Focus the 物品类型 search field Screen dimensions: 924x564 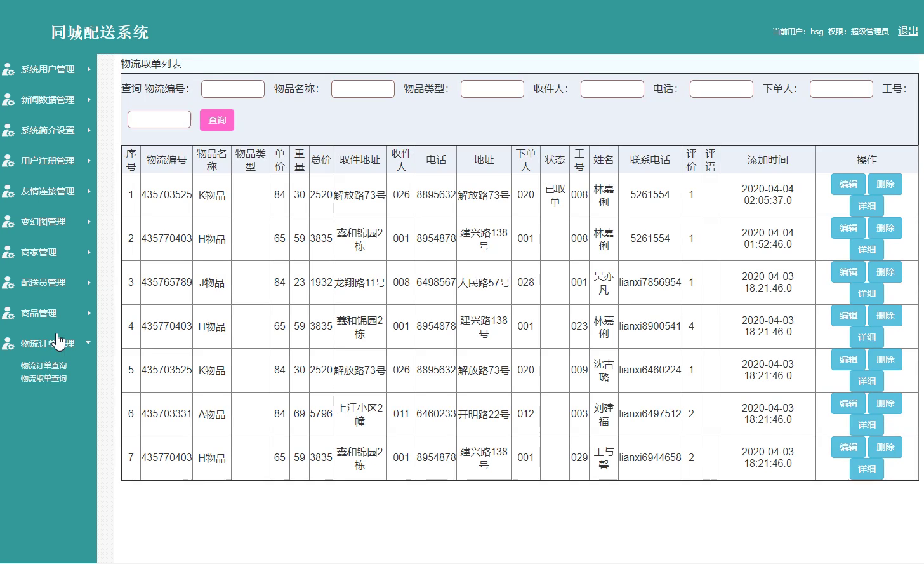pyautogui.click(x=492, y=89)
